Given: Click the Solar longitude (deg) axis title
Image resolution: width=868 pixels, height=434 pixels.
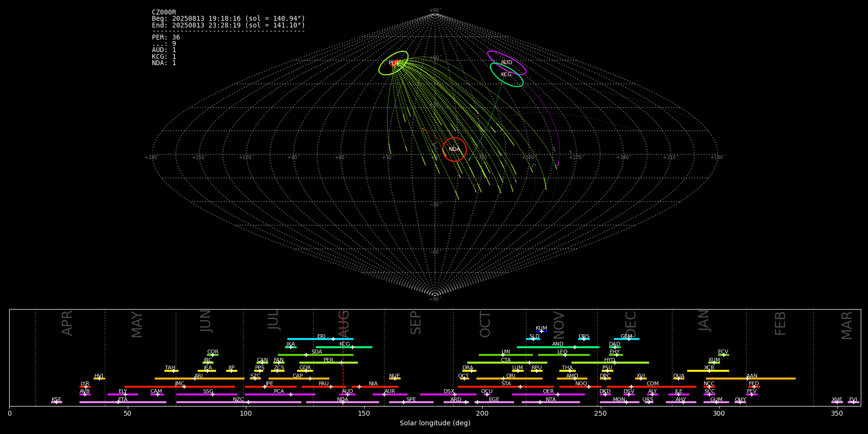Looking at the screenshot, I should [x=435, y=423].
